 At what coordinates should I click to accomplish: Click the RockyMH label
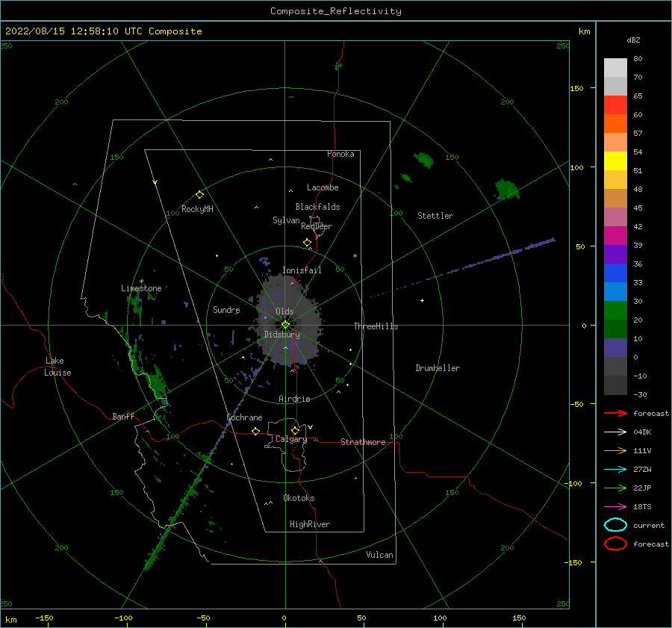coord(197,209)
